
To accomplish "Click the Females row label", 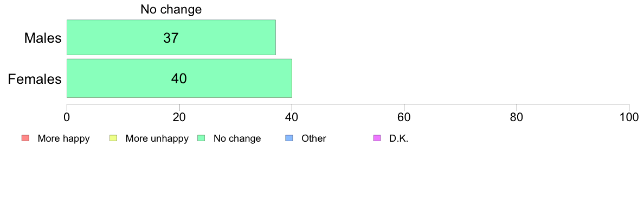I will click(x=35, y=79).
